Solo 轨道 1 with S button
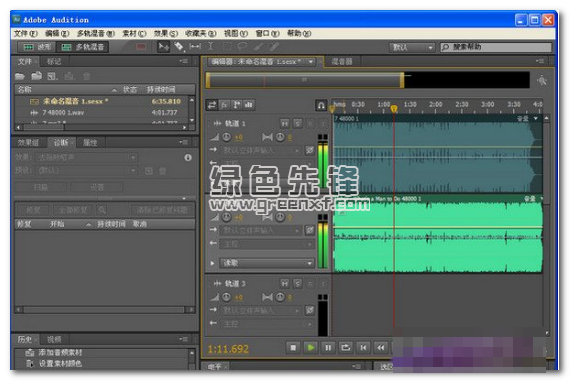Screen dimensions: 570x381 tap(298, 124)
